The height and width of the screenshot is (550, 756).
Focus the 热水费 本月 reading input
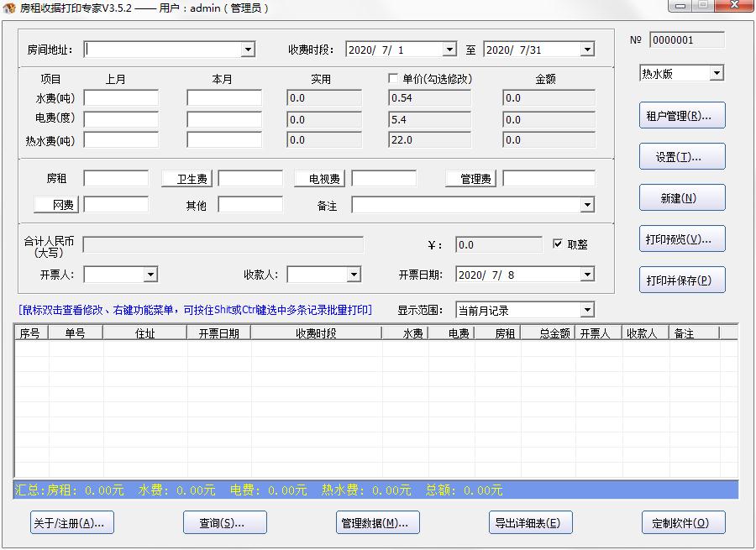pyautogui.click(x=224, y=139)
